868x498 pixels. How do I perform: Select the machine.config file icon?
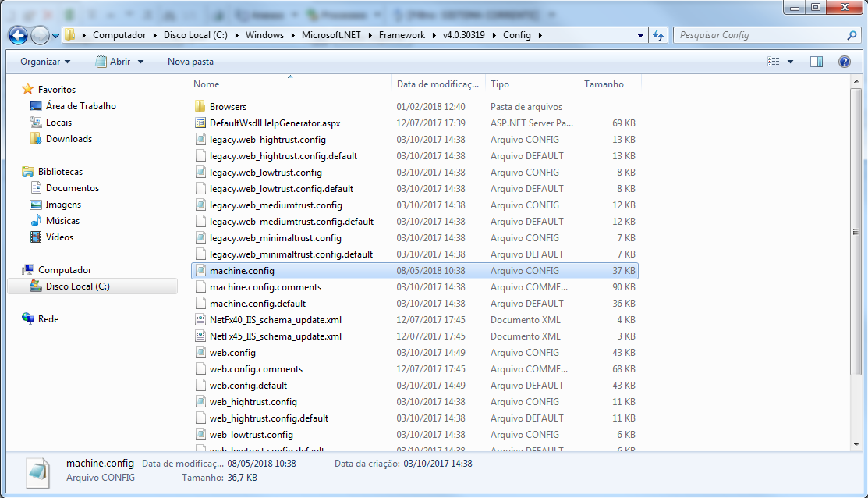pyautogui.click(x=200, y=270)
